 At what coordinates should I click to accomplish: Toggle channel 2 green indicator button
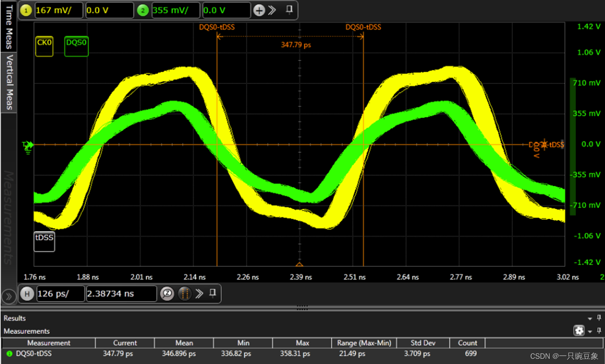coord(143,10)
